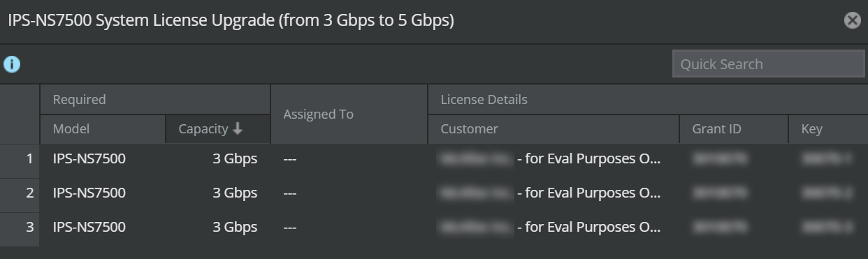
Task: Click Assigned To cell in third row
Action: [x=349, y=228]
